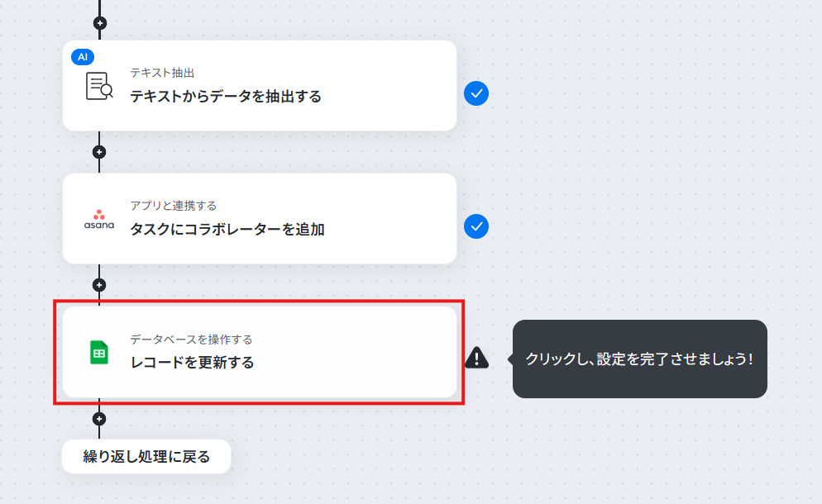Click the warning triangle alert icon
Viewport: 822px width, 504px height.
[x=476, y=358]
